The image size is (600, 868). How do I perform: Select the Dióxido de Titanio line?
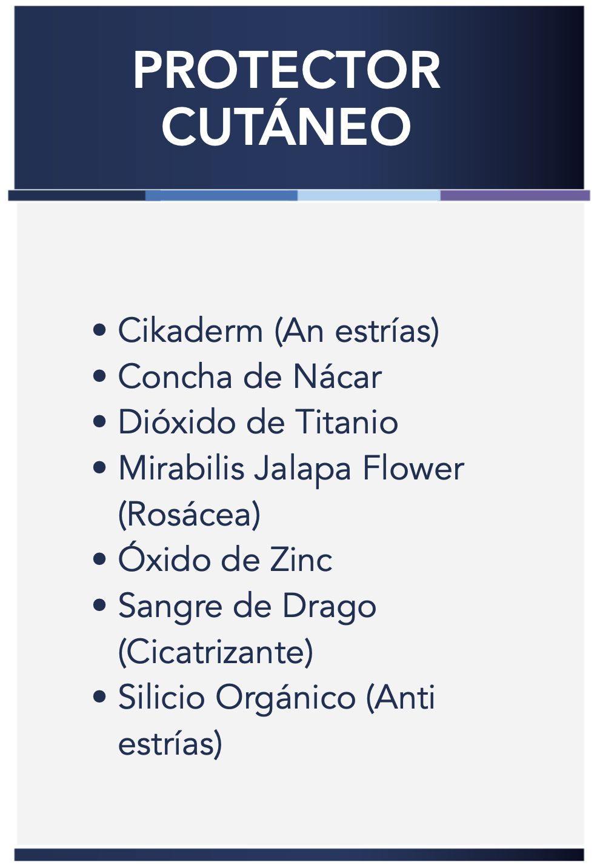pos(258,422)
